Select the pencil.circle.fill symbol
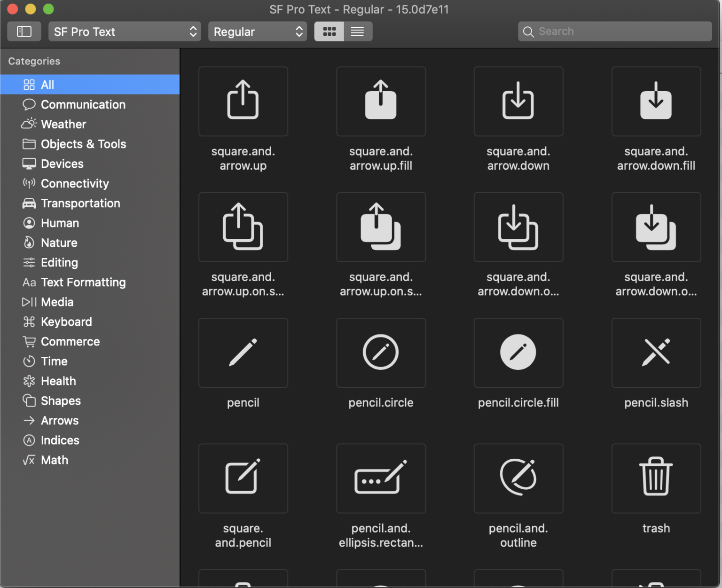The height and width of the screenshot is (588, 722). [x=518, y=353]
